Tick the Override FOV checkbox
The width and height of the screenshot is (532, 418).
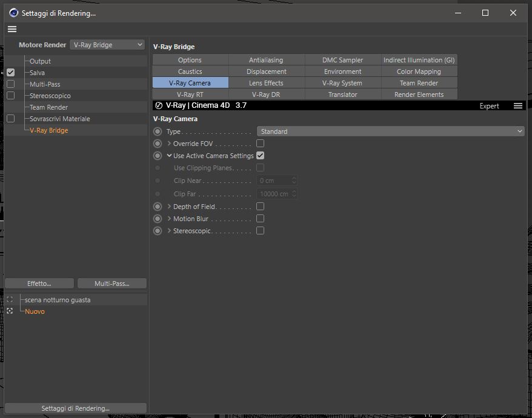tap(260, 143)
